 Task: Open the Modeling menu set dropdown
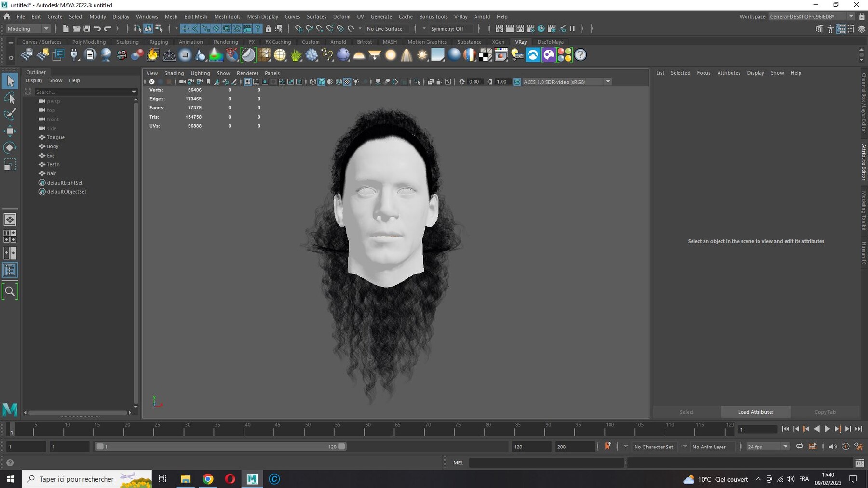click(x=28, y=29)
